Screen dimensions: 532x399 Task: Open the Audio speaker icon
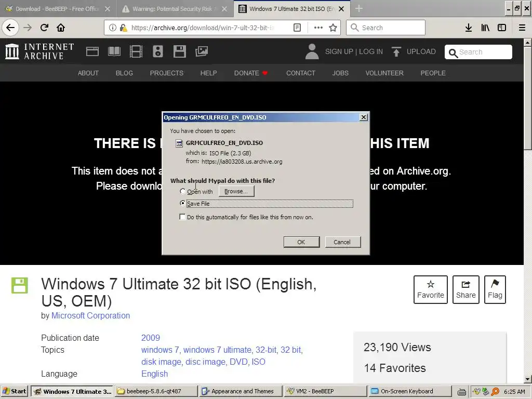(158, 51)
